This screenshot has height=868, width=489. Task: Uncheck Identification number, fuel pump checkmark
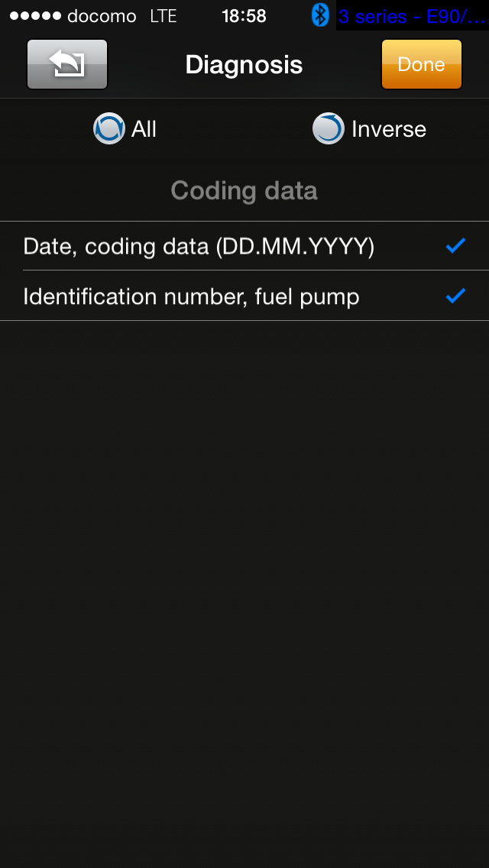click(x=455, y=296)
